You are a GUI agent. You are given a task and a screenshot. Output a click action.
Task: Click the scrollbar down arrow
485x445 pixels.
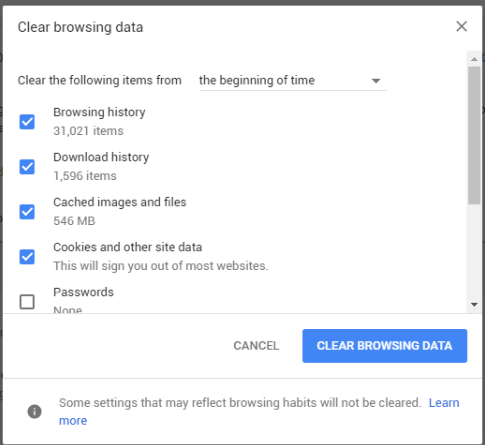click(x=474, y=304)
